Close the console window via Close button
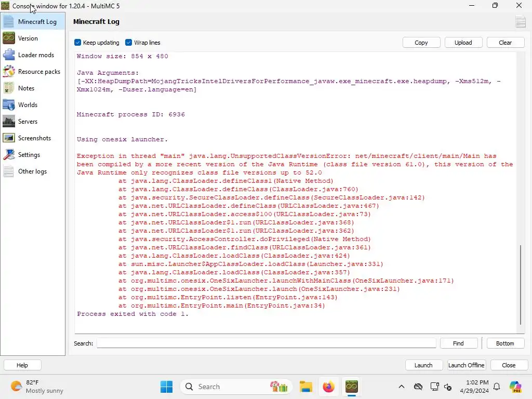The image size is (532, 399). point(509,365)
